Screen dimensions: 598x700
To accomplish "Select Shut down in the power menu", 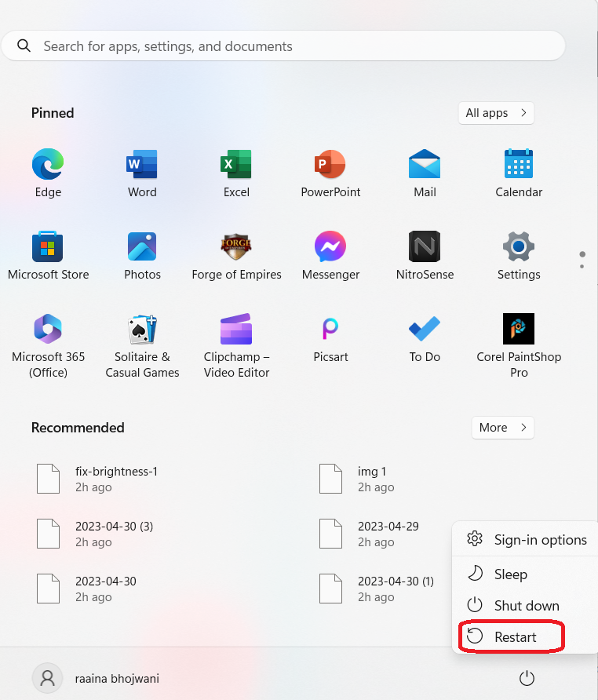I will tap(526, 605).
